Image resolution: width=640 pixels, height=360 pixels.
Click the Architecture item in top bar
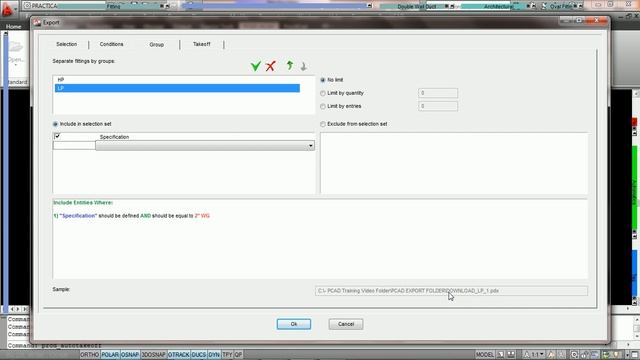[x=498, y=7]
